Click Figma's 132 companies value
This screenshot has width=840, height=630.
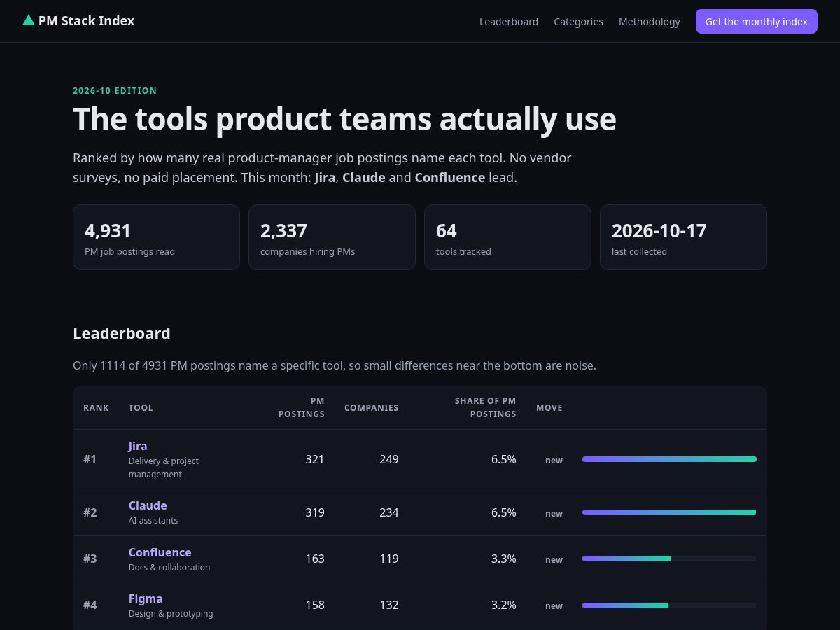(x=389, y=605)
